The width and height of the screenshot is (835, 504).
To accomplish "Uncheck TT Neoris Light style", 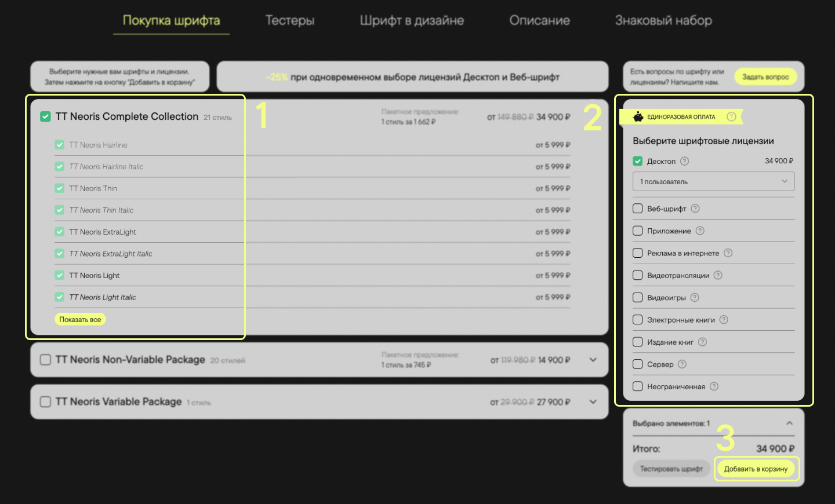I will point(60,275).
